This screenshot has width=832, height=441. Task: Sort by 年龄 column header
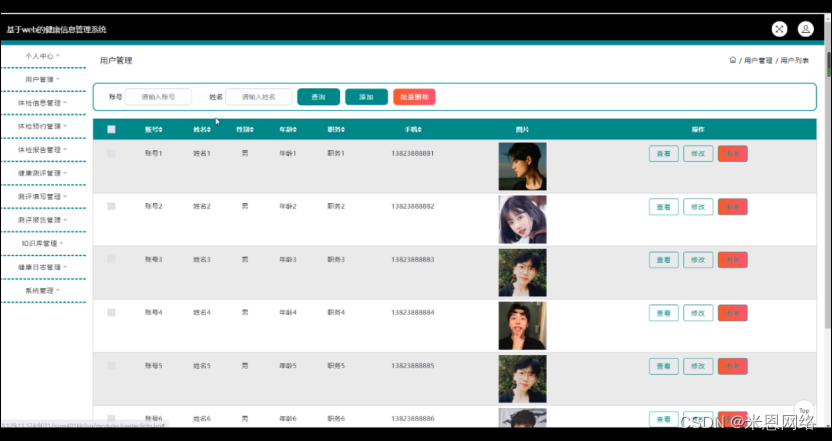(x=288, y=129)
